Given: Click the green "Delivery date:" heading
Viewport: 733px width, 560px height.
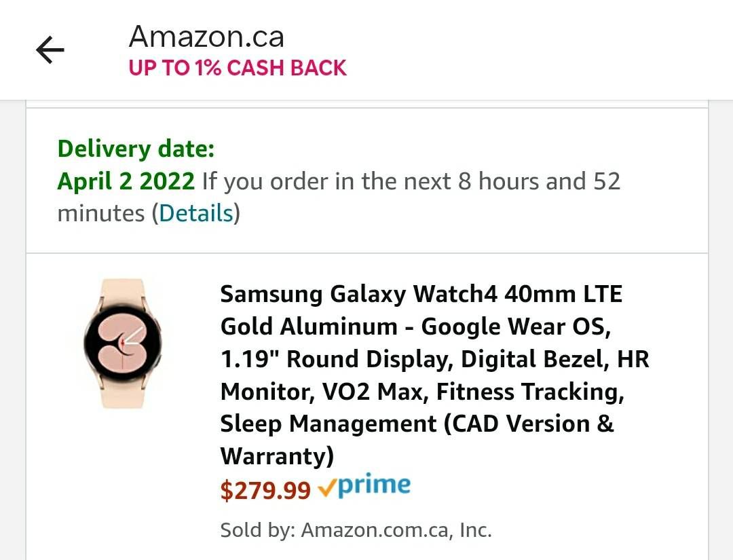Looking at the screenshot, I should [136, 149].
